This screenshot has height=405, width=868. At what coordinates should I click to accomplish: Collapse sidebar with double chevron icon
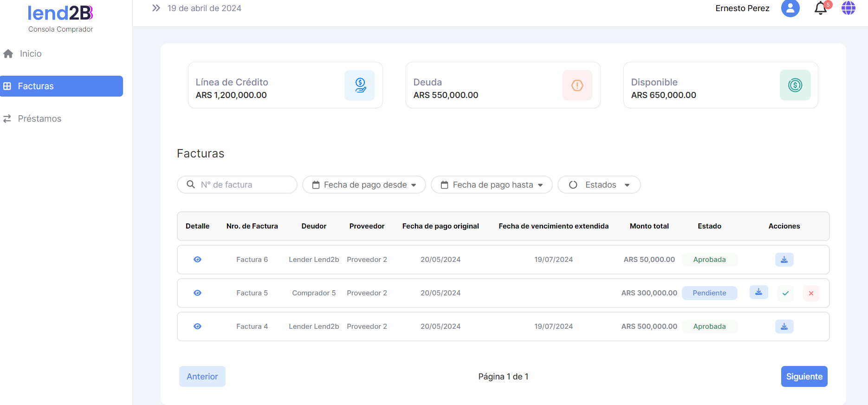[x=156, y=8]
